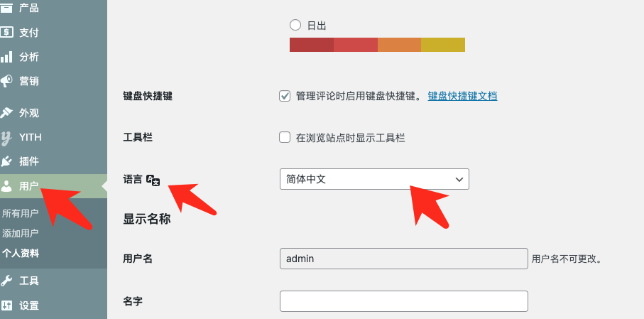Click the Marketing megaphone icon
This screenshot has width=644, height=319.
pos(6,81)
